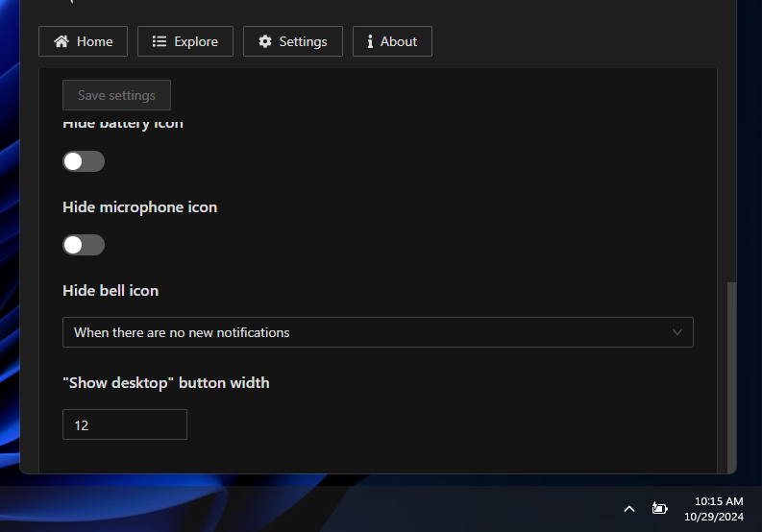
Task: Click the house icon on Home button
Action: 61,41
